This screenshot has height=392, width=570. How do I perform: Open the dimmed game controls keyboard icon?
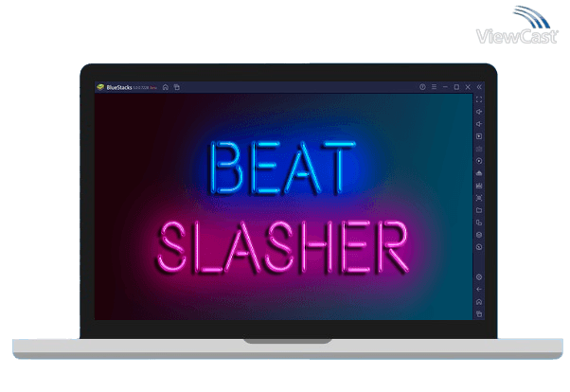(479, 149)
